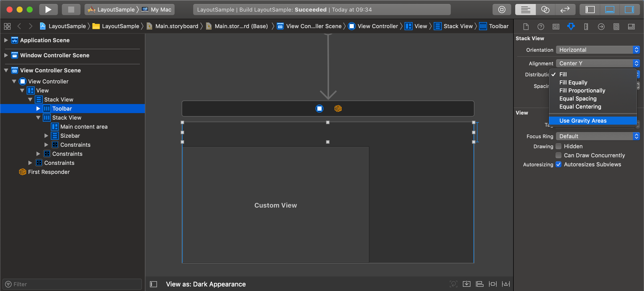644x291 pixels.
Task: Open the Add New Constraints tool
Action: click(x=493, y=284)
